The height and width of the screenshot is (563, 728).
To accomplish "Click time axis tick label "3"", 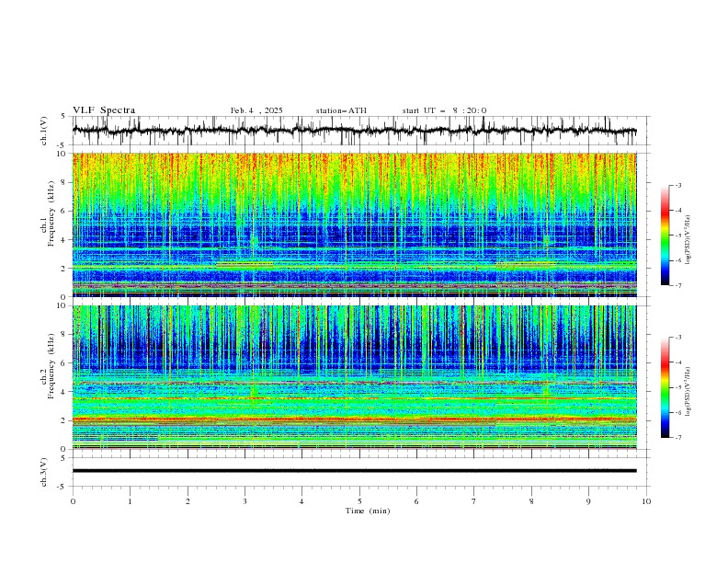I will point(245,501).
